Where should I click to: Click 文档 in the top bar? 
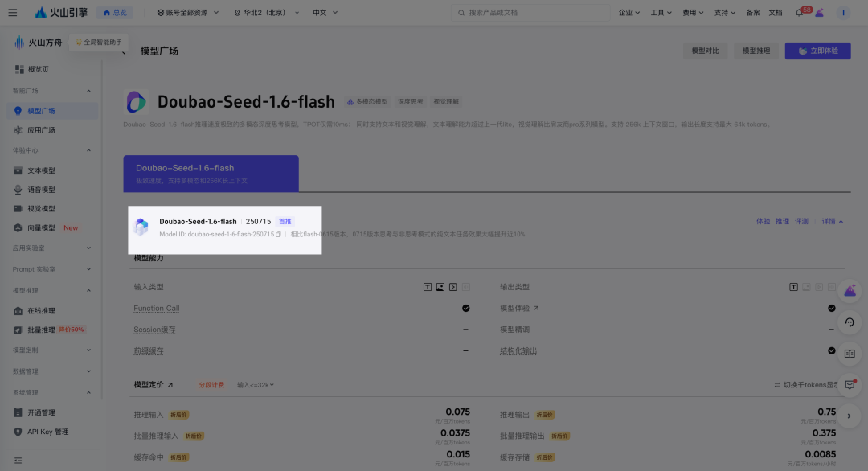coord(776,13)
